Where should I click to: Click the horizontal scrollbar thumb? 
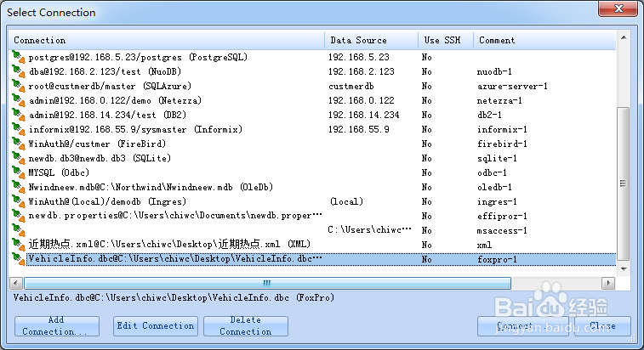(267, 283)
